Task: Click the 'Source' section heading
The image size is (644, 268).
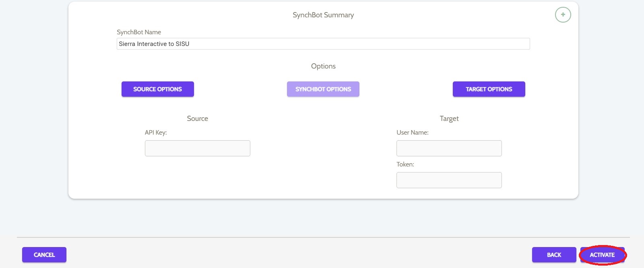Action: point(198,118)
